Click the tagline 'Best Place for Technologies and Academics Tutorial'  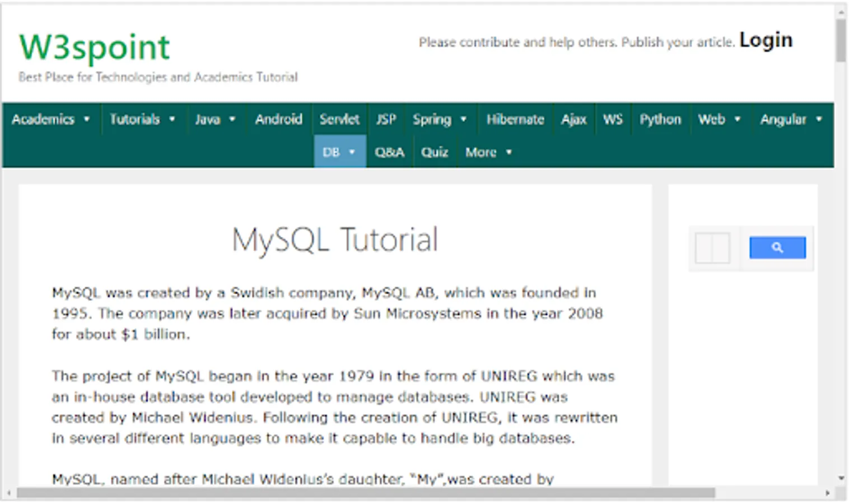[x=158, y=77]
